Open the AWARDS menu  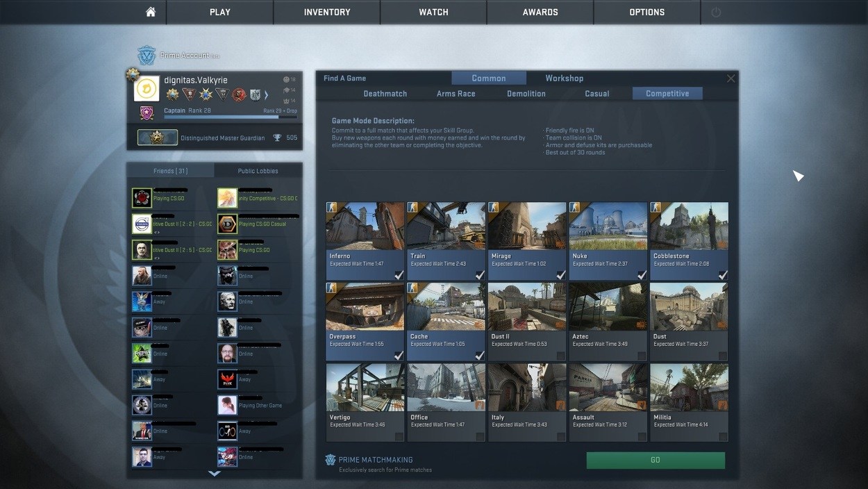(540, 13)
